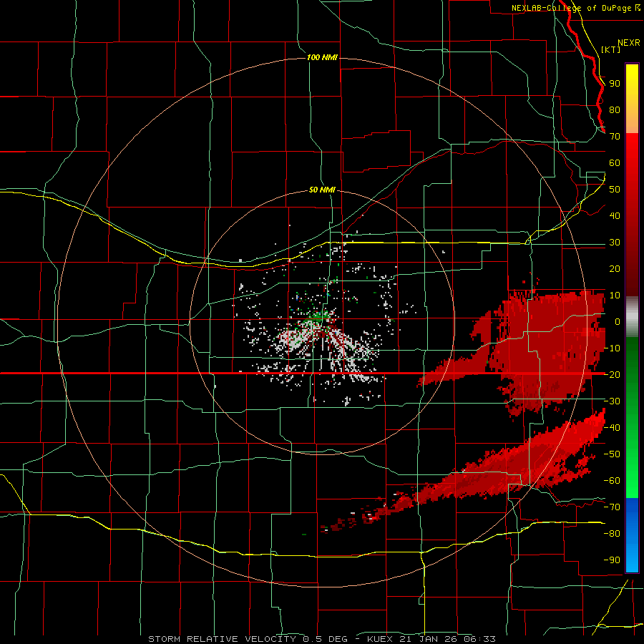Click the 50 value on the velocity scale
Image resolution: width=644 pixels, height=644 pixels.
pyautogui.click(x=615, y=190)
